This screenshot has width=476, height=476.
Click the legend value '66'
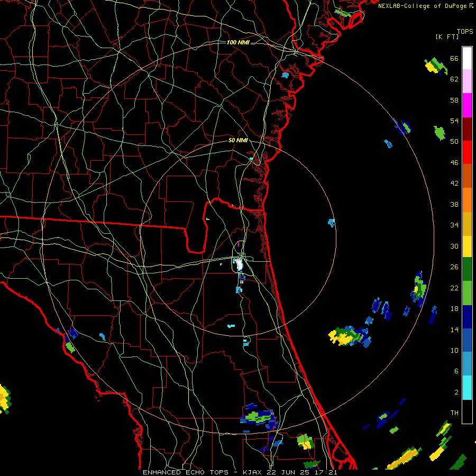click(x=454, y=59)
